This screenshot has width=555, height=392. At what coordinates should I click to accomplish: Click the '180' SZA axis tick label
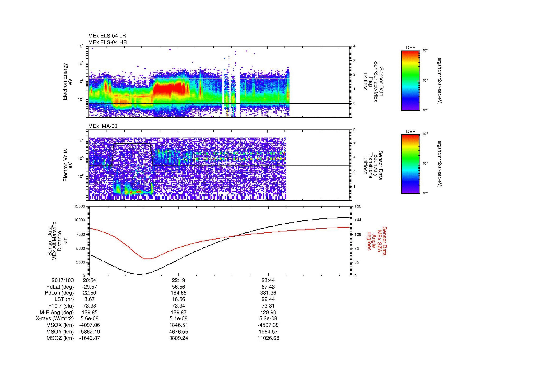click(358, 206)
